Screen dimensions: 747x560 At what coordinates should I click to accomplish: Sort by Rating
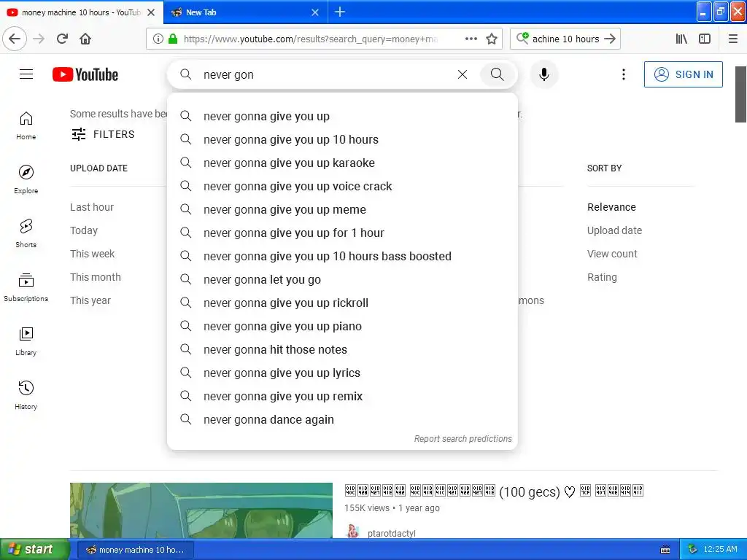click(602, 277)
